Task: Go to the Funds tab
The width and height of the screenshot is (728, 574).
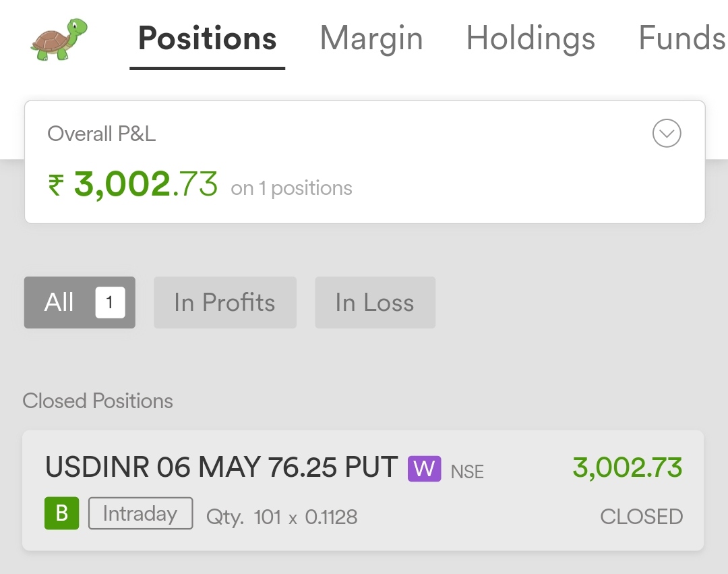Action: pyautogui.click(x=682, y=38)
